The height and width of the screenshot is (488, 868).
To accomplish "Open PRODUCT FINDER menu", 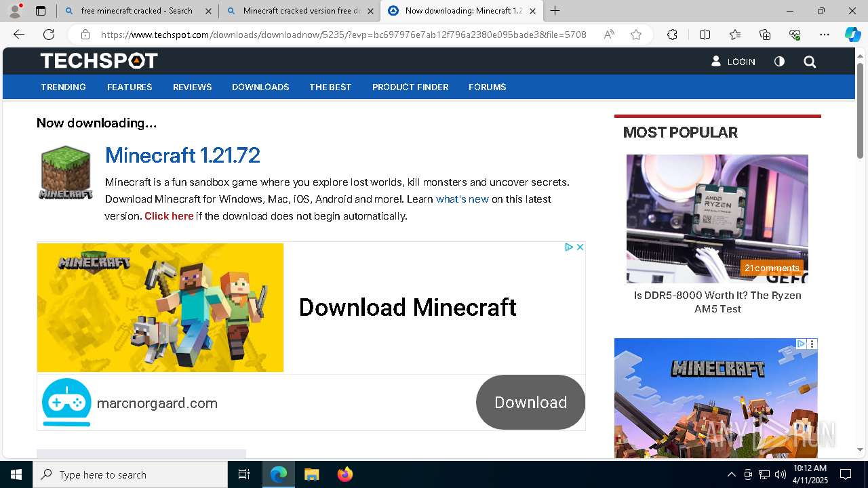I will pyautogui.click(x=410, y=87).
